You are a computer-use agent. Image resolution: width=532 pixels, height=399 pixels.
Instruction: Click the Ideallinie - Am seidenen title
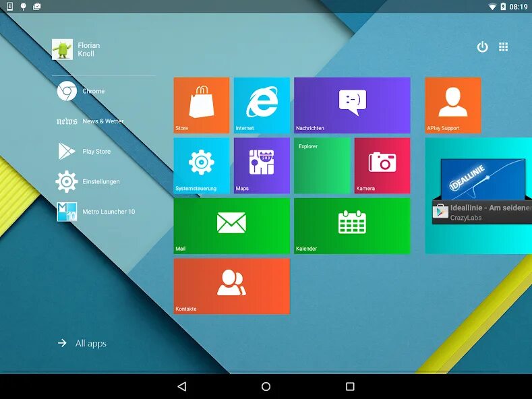(x=491, y=208)
